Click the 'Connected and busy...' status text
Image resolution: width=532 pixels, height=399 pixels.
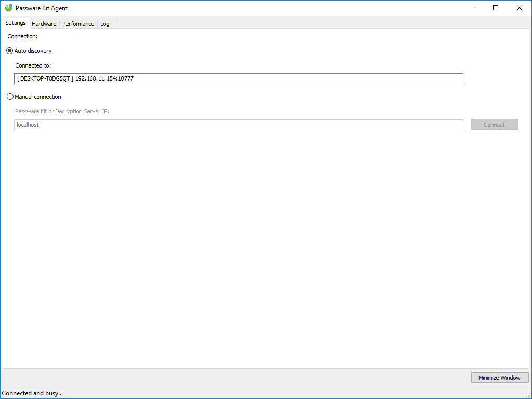32,393
